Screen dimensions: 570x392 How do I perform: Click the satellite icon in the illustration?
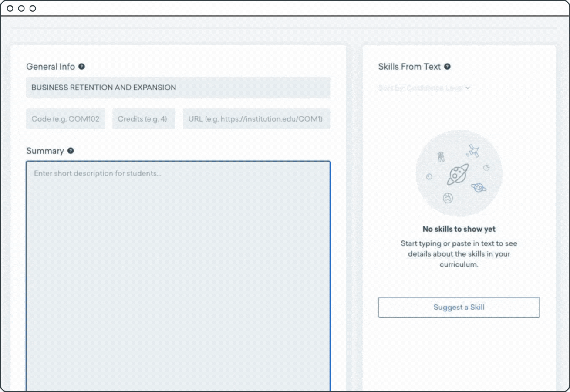click(473, 152)
